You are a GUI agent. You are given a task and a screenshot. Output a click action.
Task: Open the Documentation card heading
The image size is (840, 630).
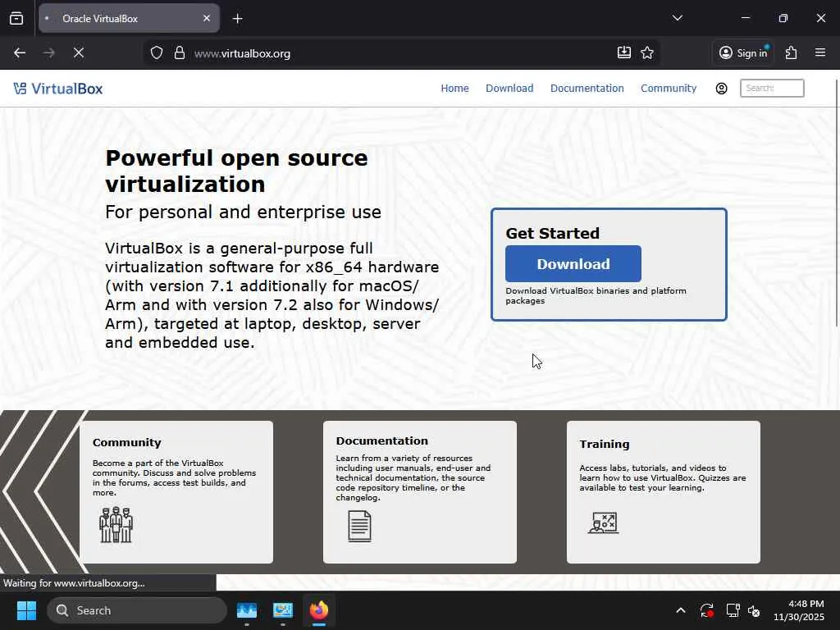click(x=382, y=441)
